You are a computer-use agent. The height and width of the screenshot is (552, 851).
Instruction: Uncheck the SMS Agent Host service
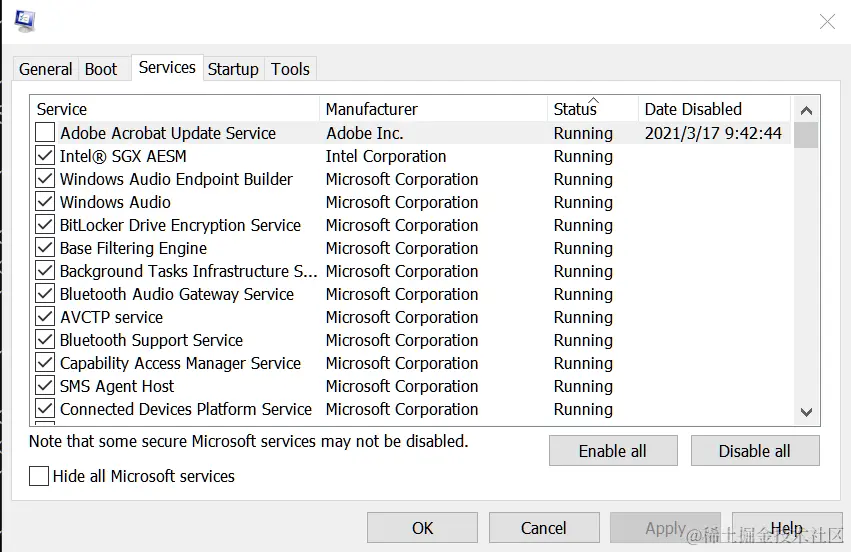(x=45, y=386)
